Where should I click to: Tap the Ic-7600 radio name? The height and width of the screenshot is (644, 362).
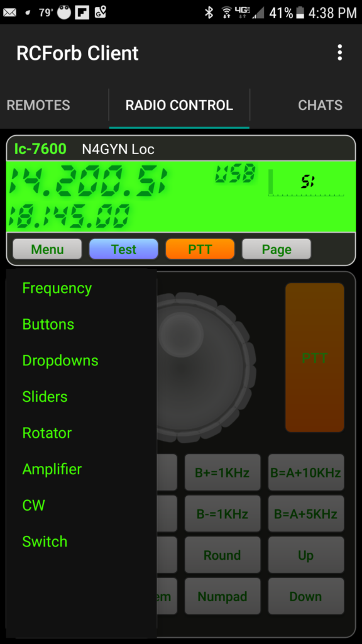point(40,148)
